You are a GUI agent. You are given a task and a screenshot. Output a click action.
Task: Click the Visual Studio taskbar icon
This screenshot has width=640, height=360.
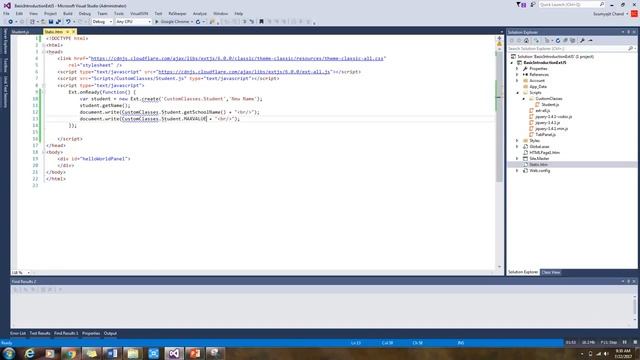[174, 353]
